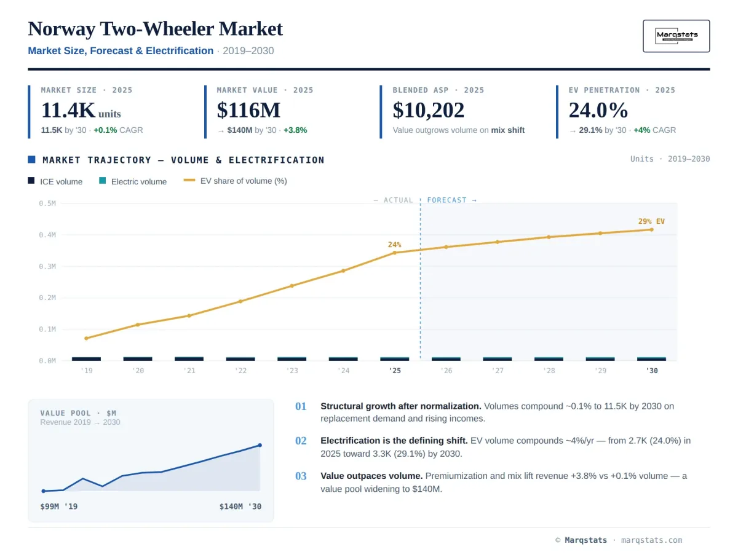Click the 'Revenue 2019 → 2030' caption
The height and width of the screenshot is (560, 738).
click(80, 422)
